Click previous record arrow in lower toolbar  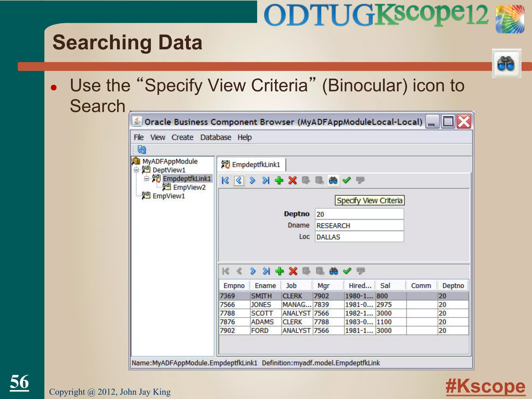pyautogui.click(x=239, y=271)
